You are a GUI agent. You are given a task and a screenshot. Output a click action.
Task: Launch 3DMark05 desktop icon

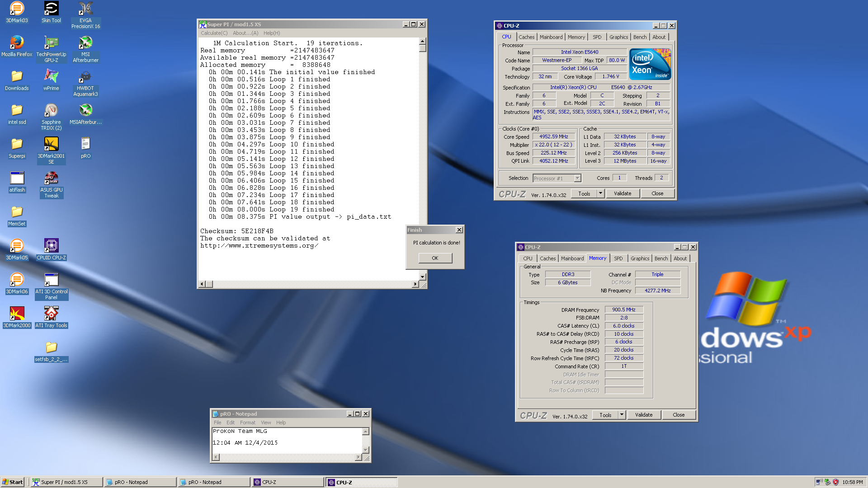17,249
